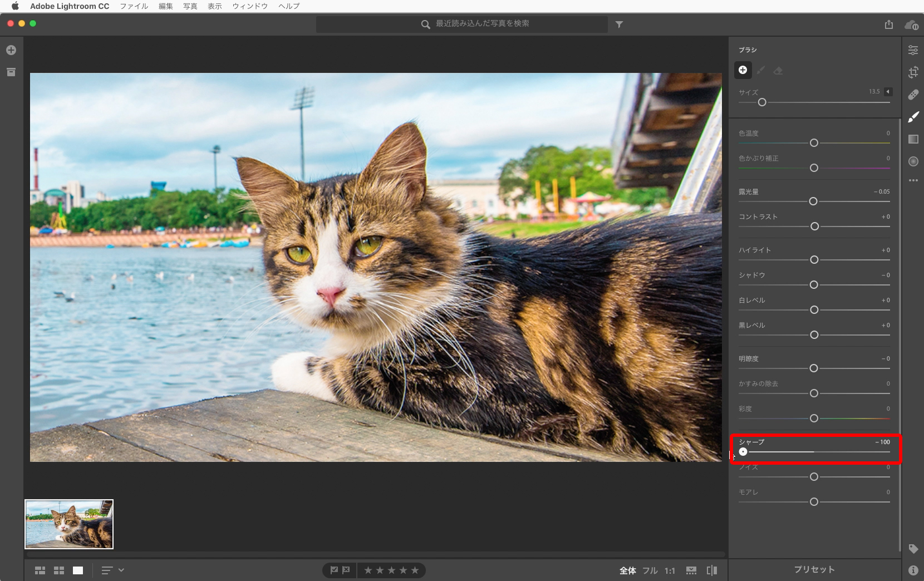Open the ウィンドウ menu
Image resolution: width=924 pixels, height=581 pixels.
(x=250, y=6)
